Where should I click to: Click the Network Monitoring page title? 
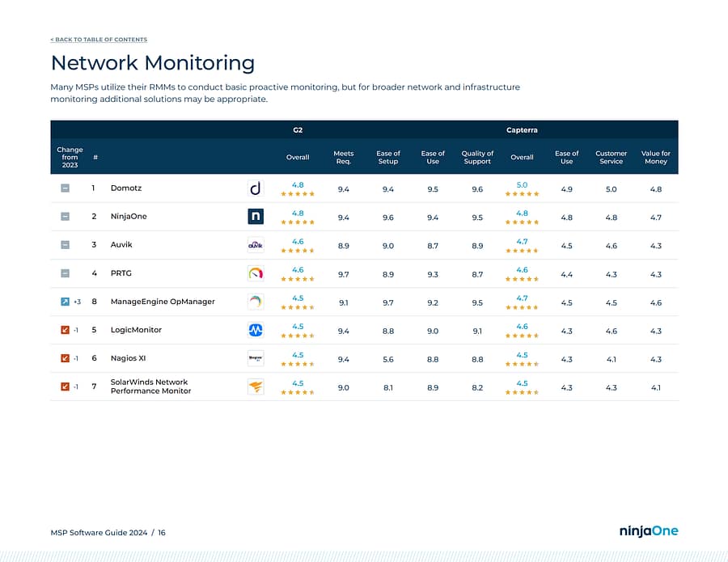pyautogui.click(x=153, y=63)
